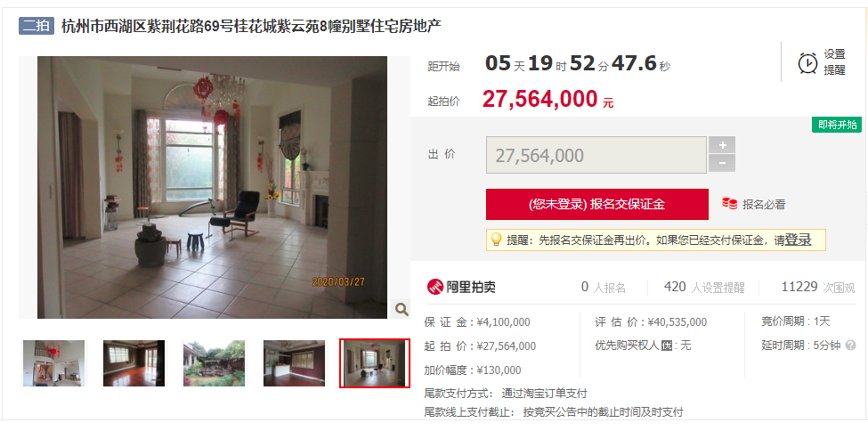Click the red coins icon by 报名必看
The image size is (868, 439).
[729, 204]
